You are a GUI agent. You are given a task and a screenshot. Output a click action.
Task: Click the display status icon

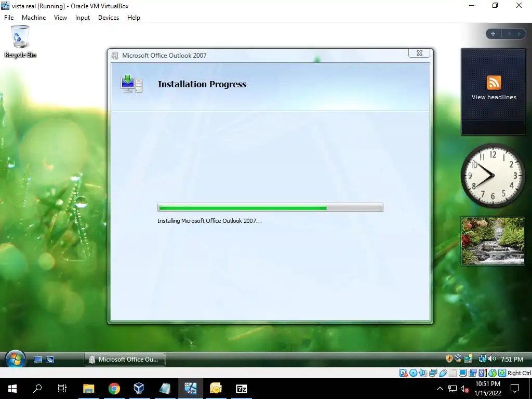pyautogui.click(x=462, y=373)
